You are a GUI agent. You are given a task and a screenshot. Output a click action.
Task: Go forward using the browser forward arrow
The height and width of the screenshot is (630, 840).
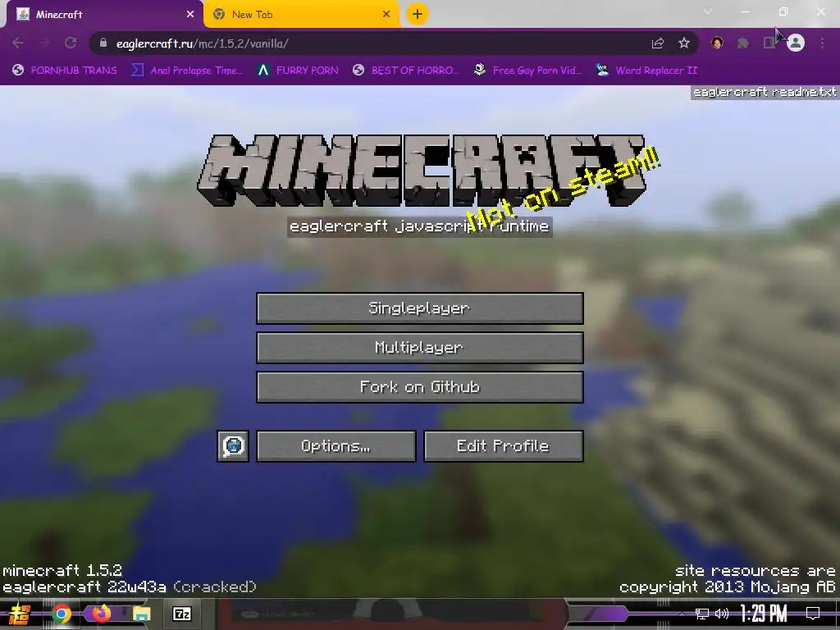[44, 43]
